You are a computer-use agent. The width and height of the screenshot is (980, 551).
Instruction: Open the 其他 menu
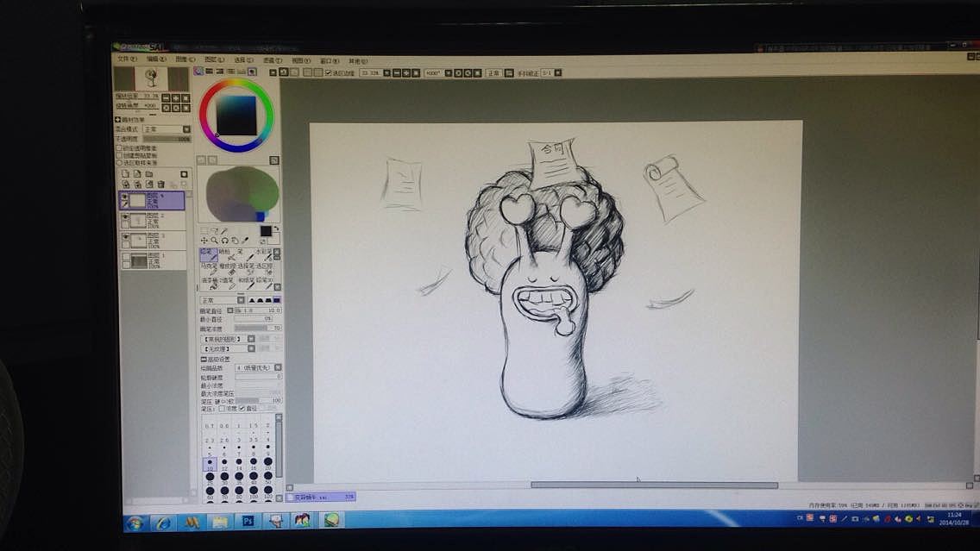[x=357, y=61]
